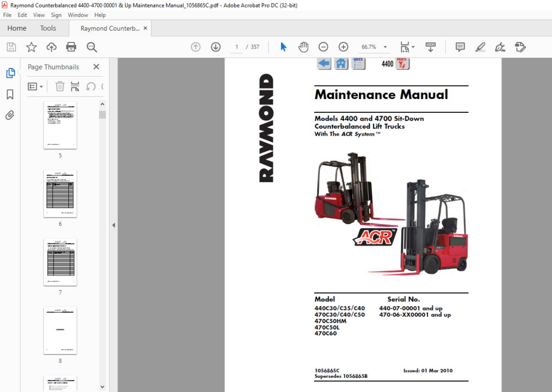Click the Print file icon
Image resolution: width=552 pixels, height=392 pixels.
coord(71,47)
